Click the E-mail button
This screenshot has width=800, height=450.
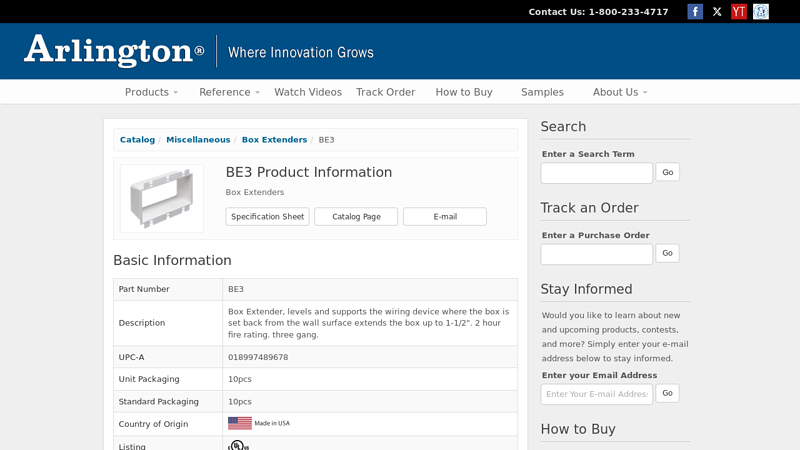point(445,216)
